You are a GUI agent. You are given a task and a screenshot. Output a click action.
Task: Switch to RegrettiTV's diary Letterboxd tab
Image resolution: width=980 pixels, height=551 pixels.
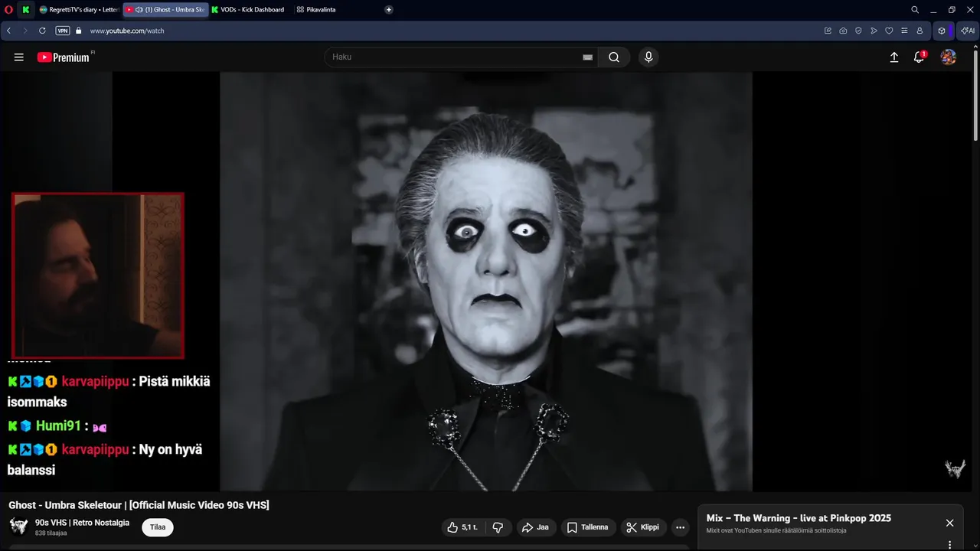(79, 10)
